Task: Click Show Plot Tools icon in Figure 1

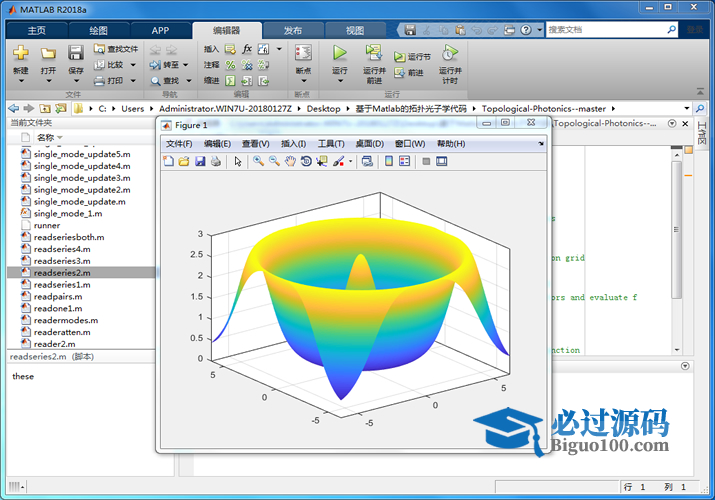Action: point(441,161)
